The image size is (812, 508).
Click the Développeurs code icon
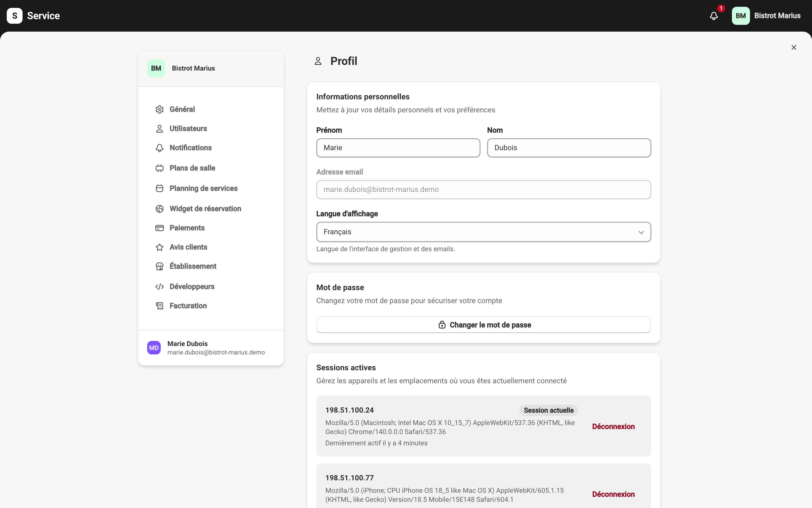(159, 286)
